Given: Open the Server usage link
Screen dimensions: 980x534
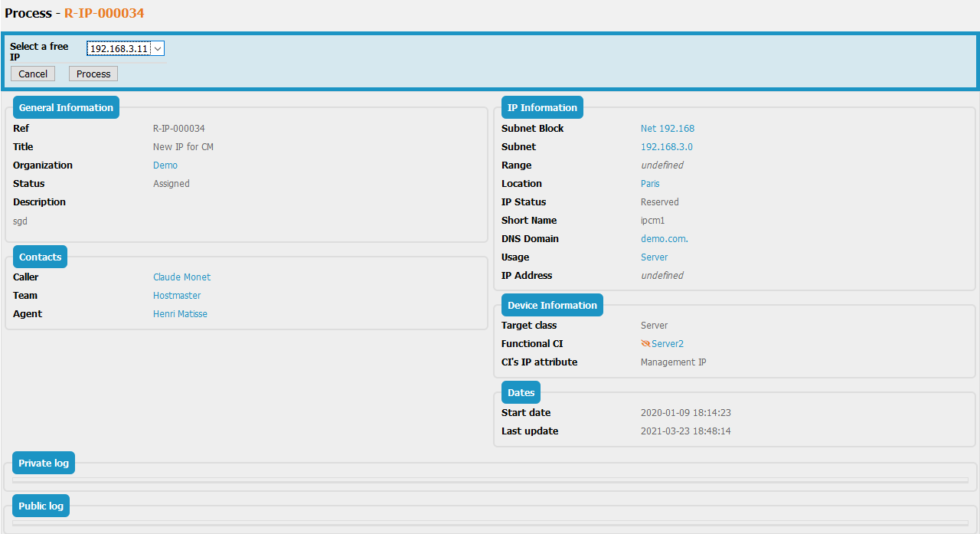Looking at the screenshot, I should [x=654, y=257].
